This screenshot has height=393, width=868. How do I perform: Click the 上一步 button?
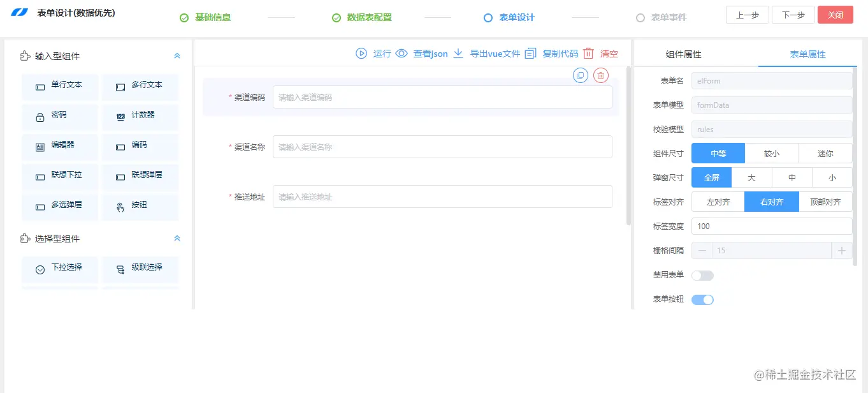coord(747,14)
